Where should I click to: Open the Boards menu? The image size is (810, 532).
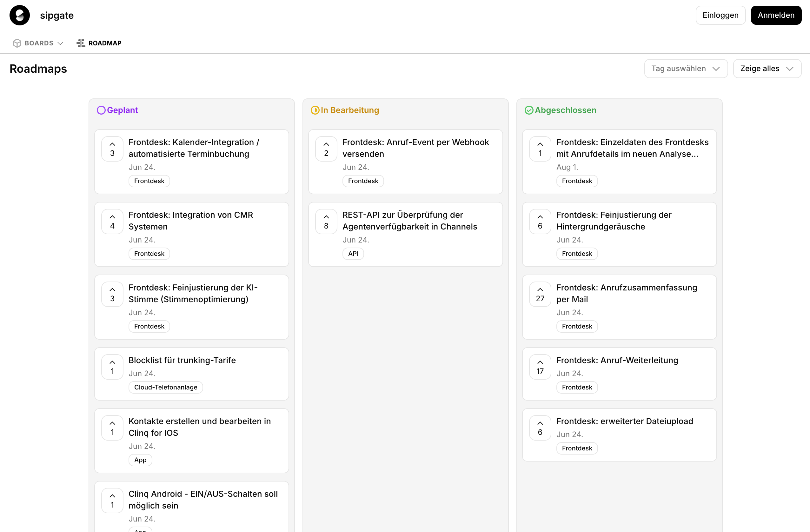[38, 43]
